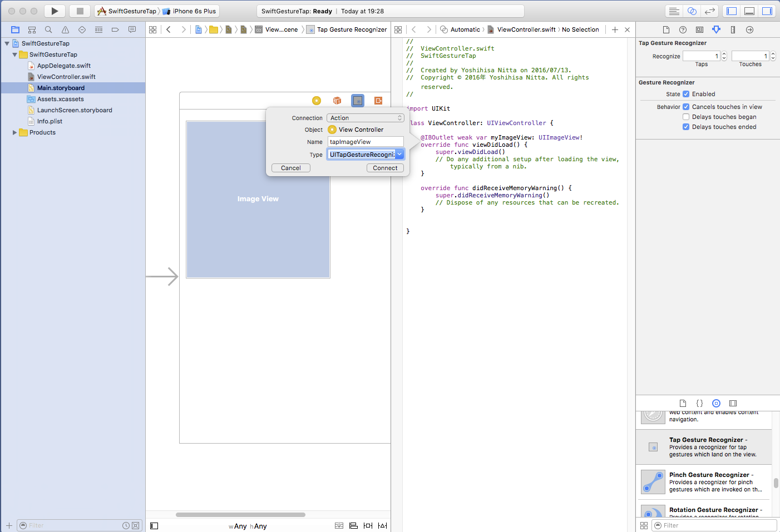780x532 pixels.
Task: Click the Stop button in toolbar
Action: coord(80,11)
